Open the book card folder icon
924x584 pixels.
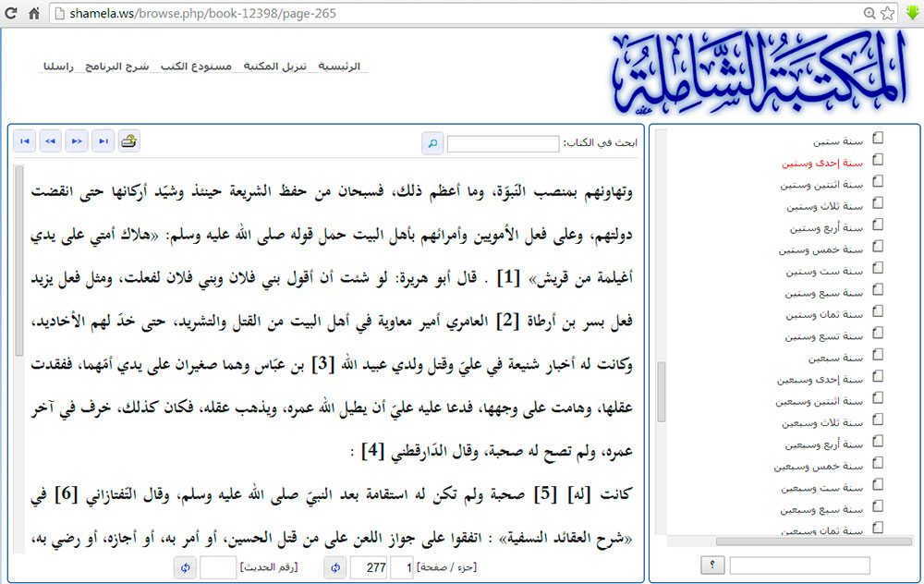129,141
